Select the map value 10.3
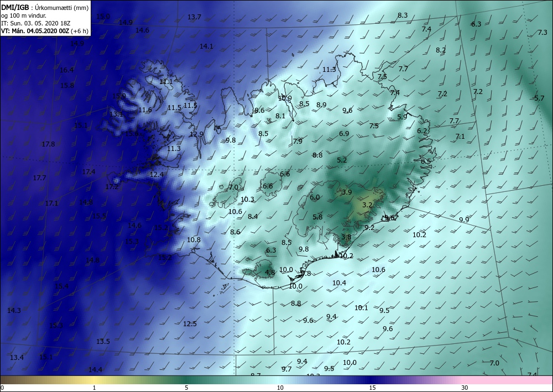553x392 pixels. click(247, 200)
